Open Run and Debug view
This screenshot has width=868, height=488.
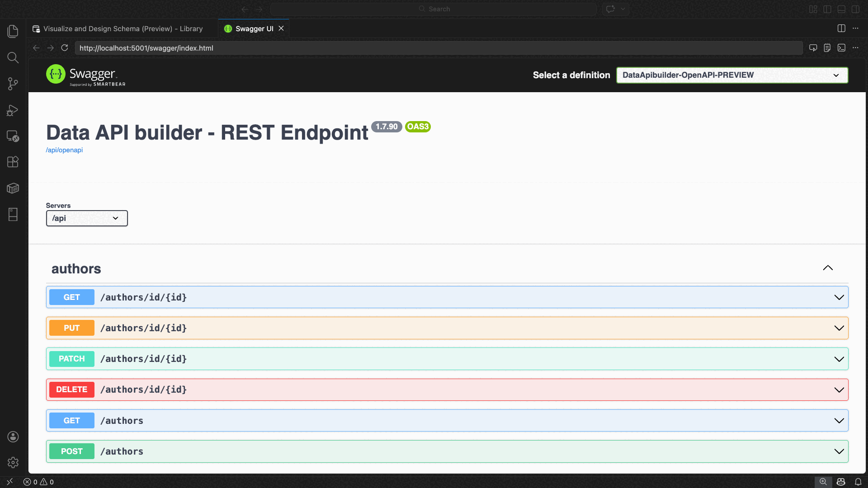13,110
